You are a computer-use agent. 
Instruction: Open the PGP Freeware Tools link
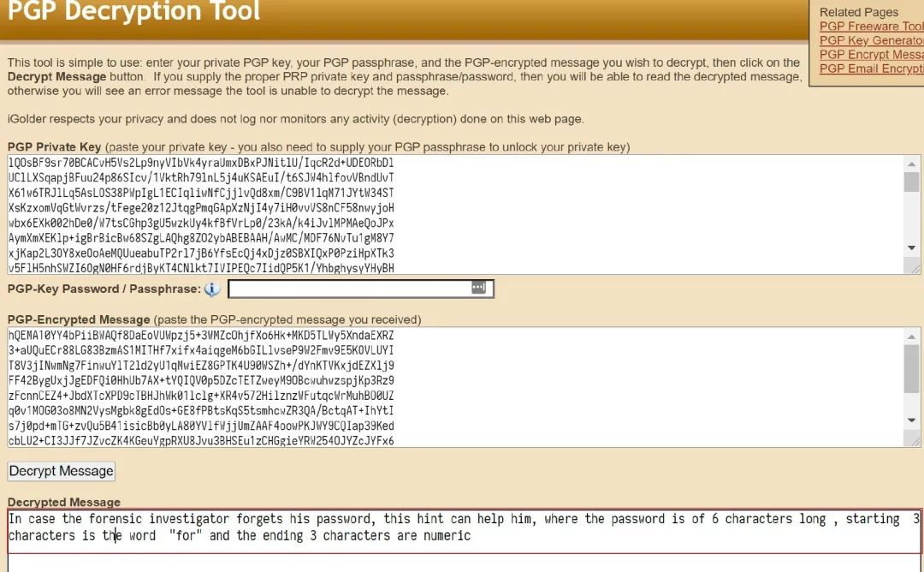tap(872, 27)
